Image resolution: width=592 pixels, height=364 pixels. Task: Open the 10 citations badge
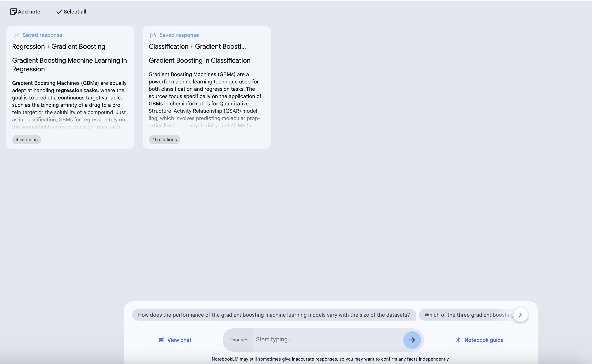(x=164, y=140)
